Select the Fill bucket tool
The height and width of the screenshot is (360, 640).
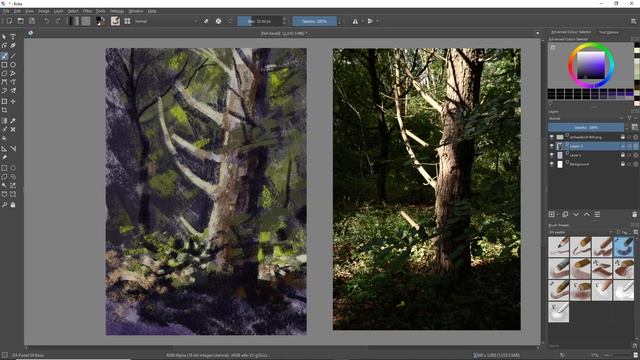4,139
